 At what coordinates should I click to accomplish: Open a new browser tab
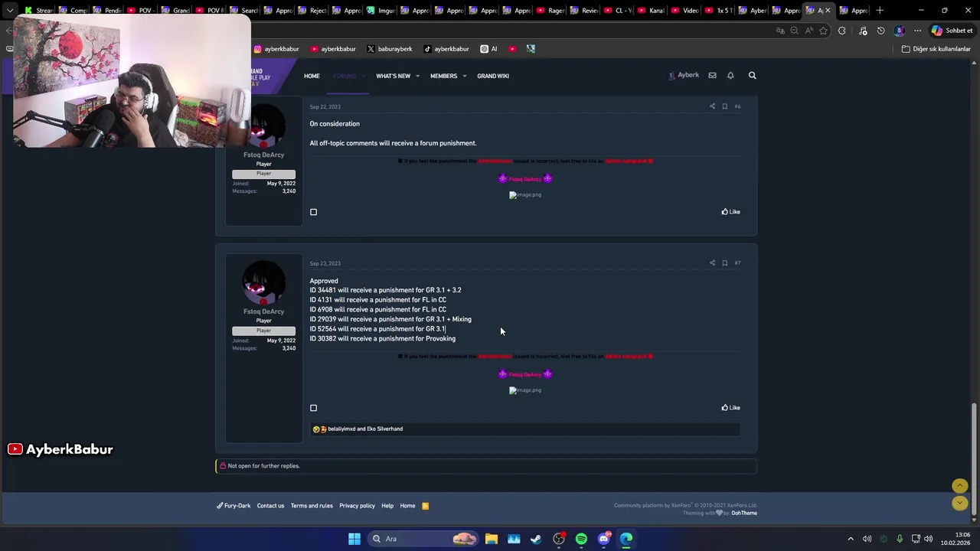(x=880, y=11)
